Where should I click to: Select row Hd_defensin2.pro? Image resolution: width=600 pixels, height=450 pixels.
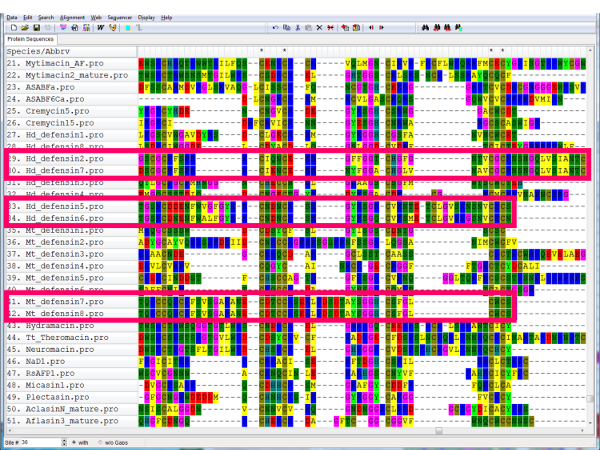click(71, 158)
